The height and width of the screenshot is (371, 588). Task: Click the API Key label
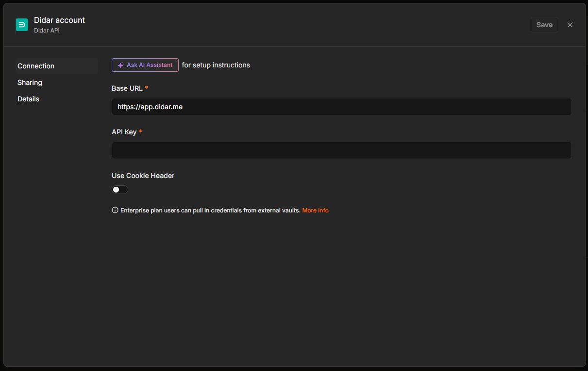pyautogui.click(x=124, y=132)
